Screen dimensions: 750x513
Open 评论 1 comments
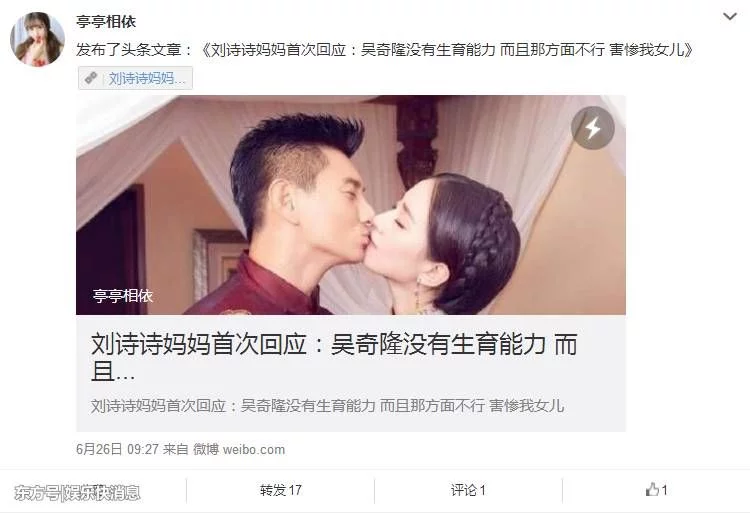pos(468,490)
